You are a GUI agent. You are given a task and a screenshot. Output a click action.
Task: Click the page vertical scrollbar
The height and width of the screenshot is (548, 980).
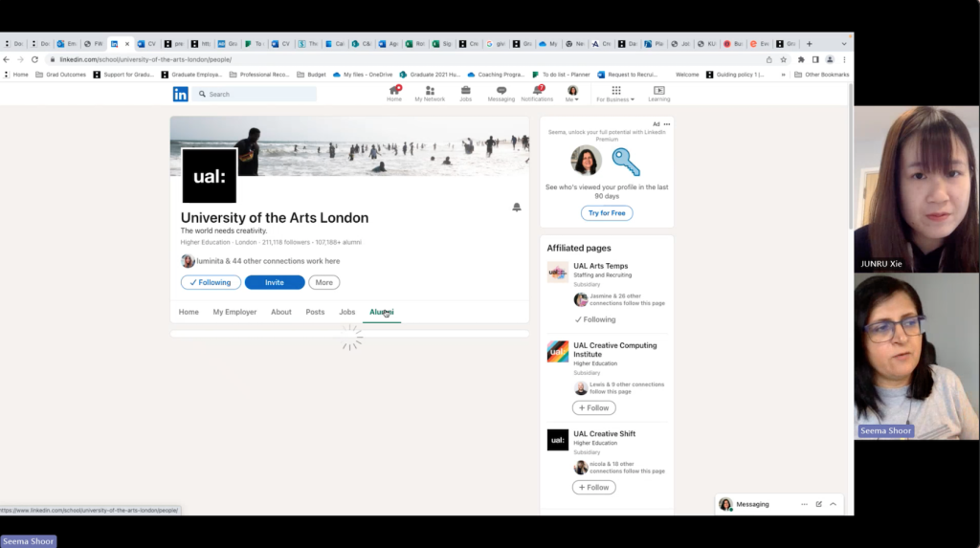click(851, 156)
